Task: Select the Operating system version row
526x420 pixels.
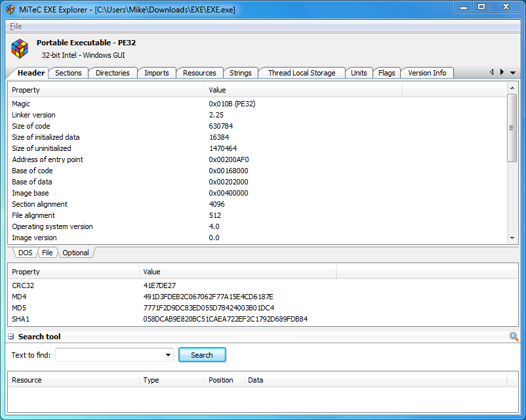Action: (x=257, y=226)
